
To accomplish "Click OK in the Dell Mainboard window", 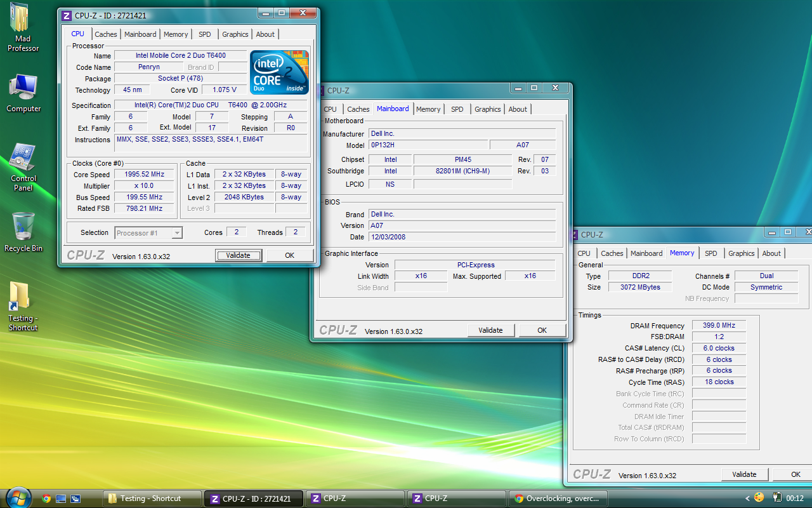I will 542,330.
